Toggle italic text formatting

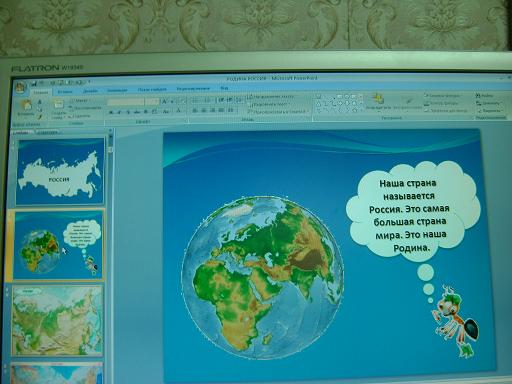coord(119,112)
